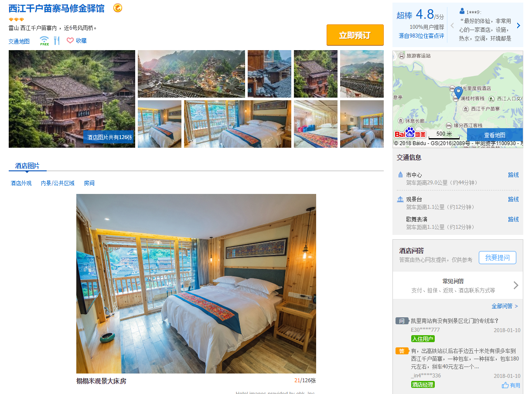Toggle the heart 收藏 favorite icon
The height and width of the screenshot is (394, 532).
point(70,41)
